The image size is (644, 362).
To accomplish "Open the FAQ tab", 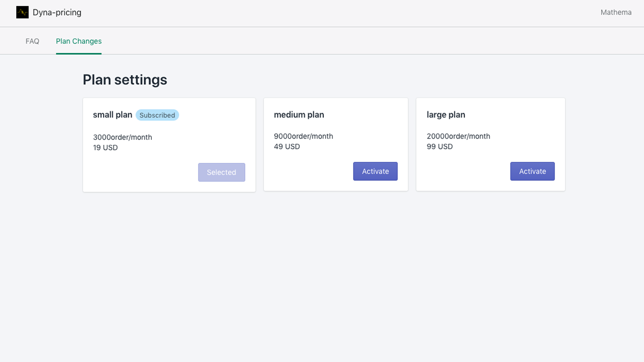I will coord(32,41).
